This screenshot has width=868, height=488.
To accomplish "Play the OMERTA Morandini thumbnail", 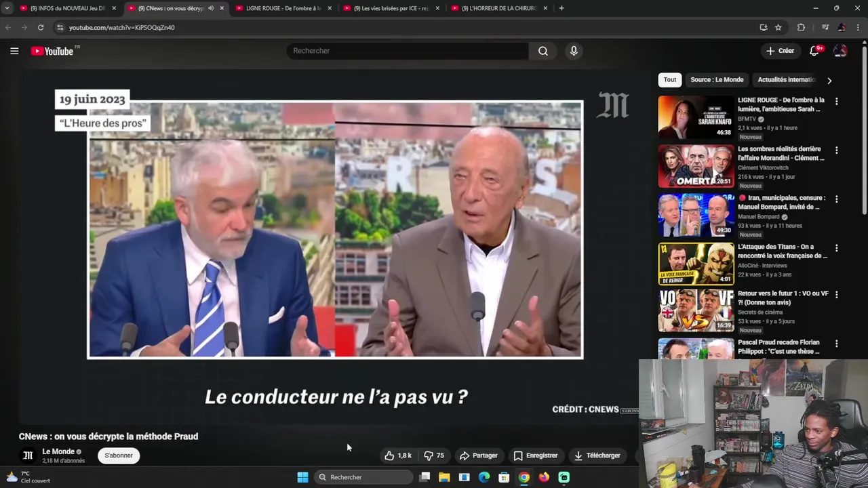I will pos(696,166).
